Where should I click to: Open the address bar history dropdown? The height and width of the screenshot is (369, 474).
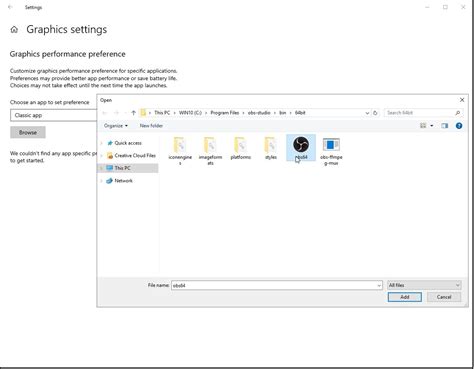click(x=367, y=113)
